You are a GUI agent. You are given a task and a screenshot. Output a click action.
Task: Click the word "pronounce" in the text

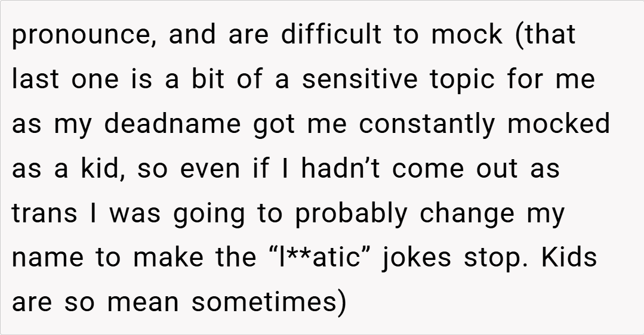82,35
